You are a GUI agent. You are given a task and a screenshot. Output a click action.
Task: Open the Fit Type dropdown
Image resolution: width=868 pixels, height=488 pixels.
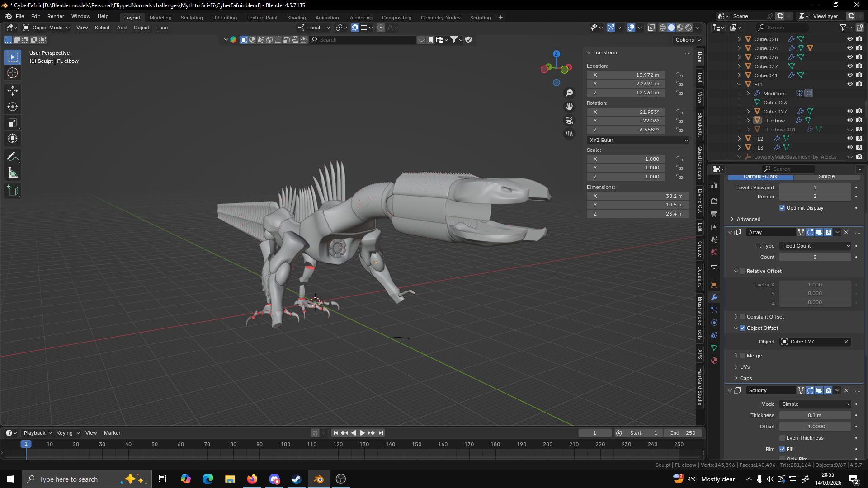point(815,246)
